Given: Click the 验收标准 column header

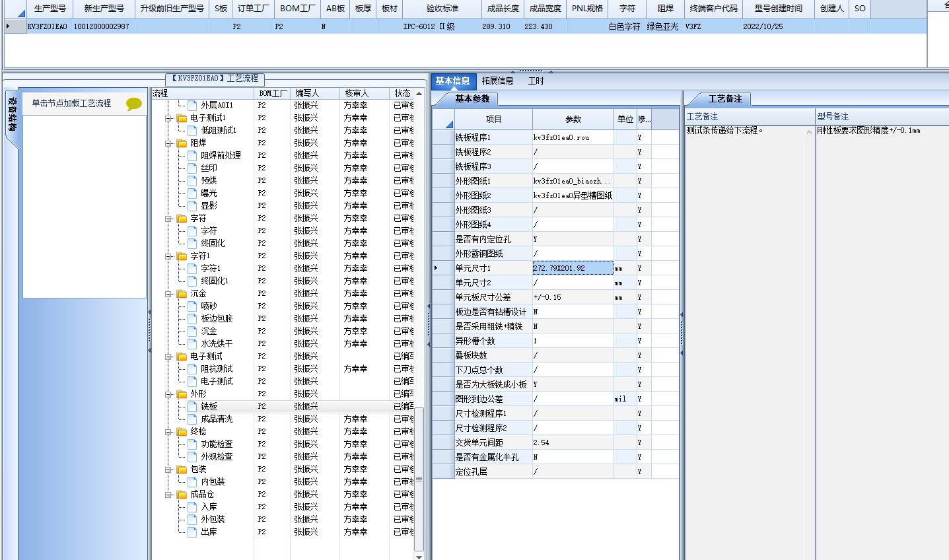Looking at the screenshot, I should tap(442, 9).
